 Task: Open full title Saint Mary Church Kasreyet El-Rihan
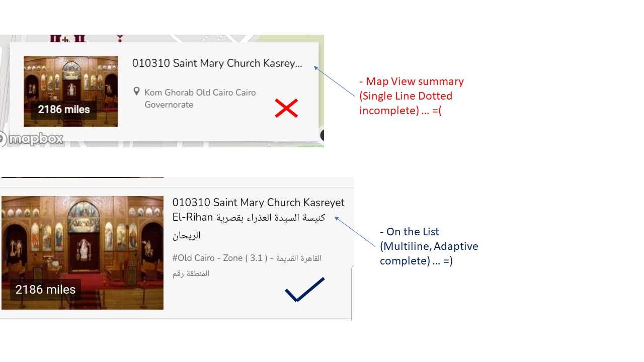[x=259, y=218]
